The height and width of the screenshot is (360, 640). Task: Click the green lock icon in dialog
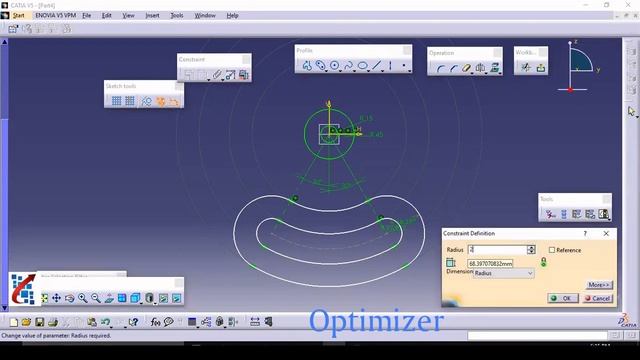pos(544,262)
